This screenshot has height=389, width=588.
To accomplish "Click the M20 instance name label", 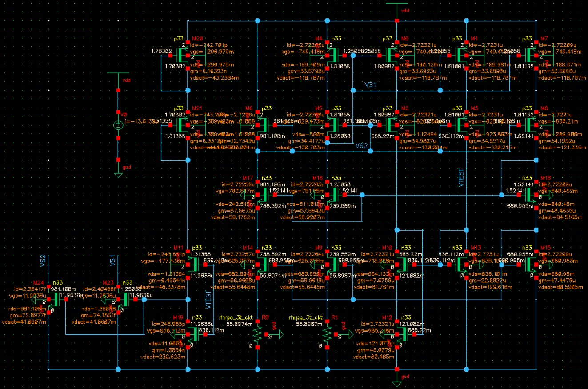I will click(197, 39).
